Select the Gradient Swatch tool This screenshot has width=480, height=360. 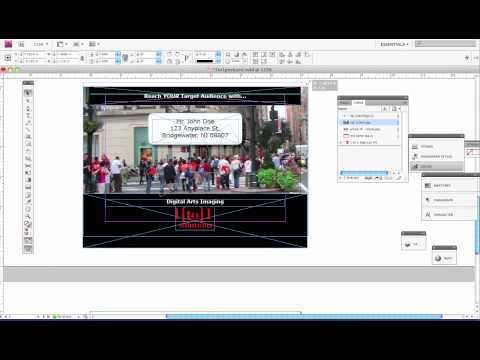pyautogui.click(x=28, y=180)
